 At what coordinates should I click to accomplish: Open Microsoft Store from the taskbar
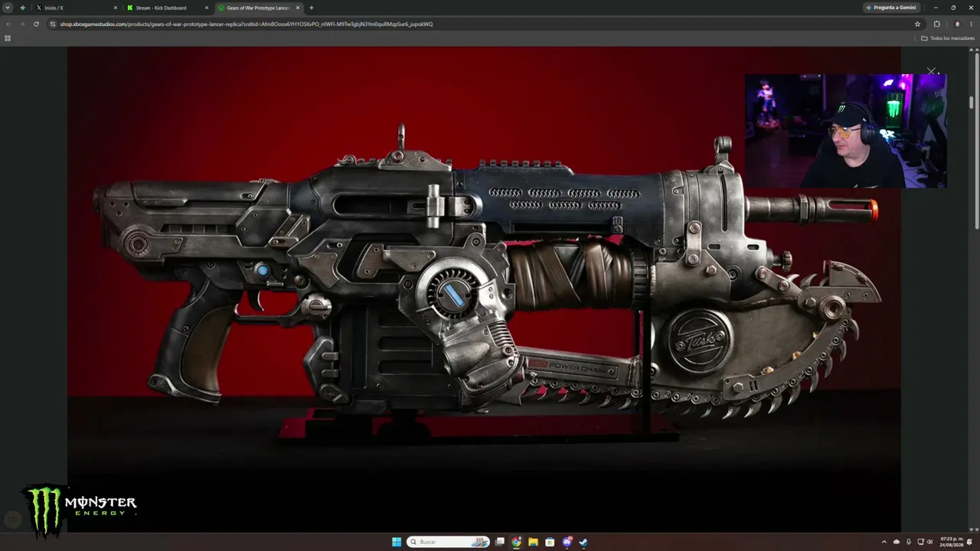tap(550, 542)
